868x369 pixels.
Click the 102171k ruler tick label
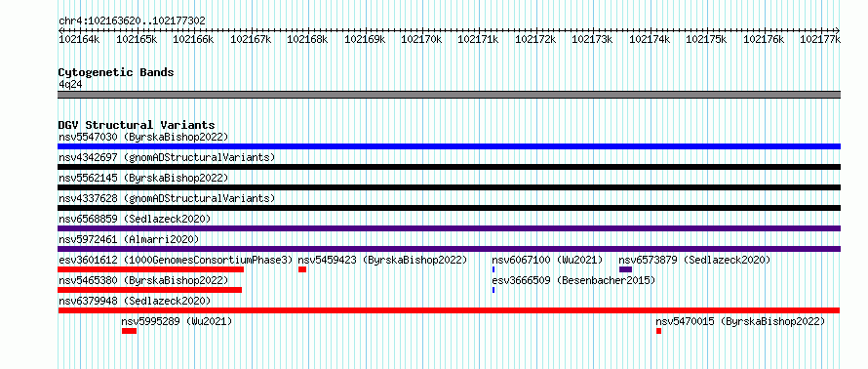[x=479, y=39]
